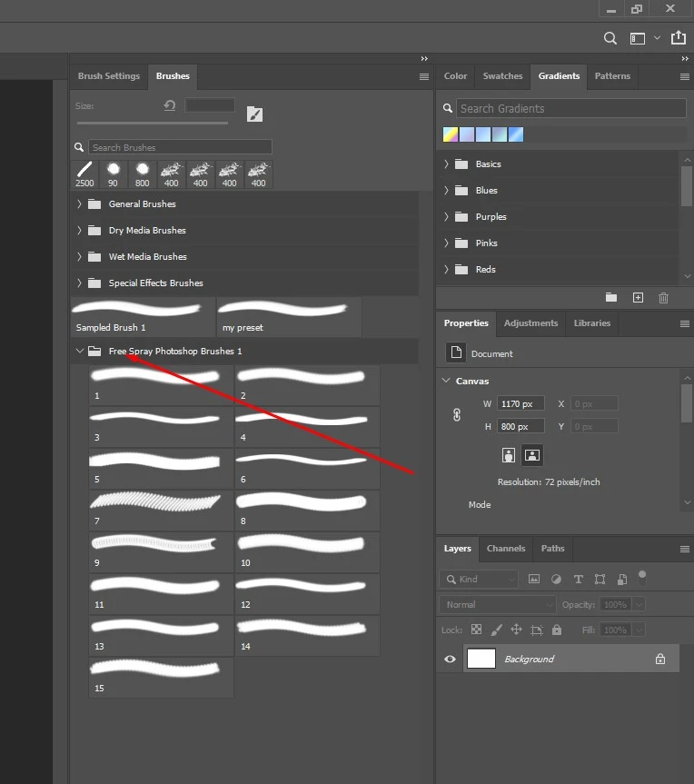Set canvas to portrait orientation
Screen dimensions: 694x784
[x=509, y=455]
